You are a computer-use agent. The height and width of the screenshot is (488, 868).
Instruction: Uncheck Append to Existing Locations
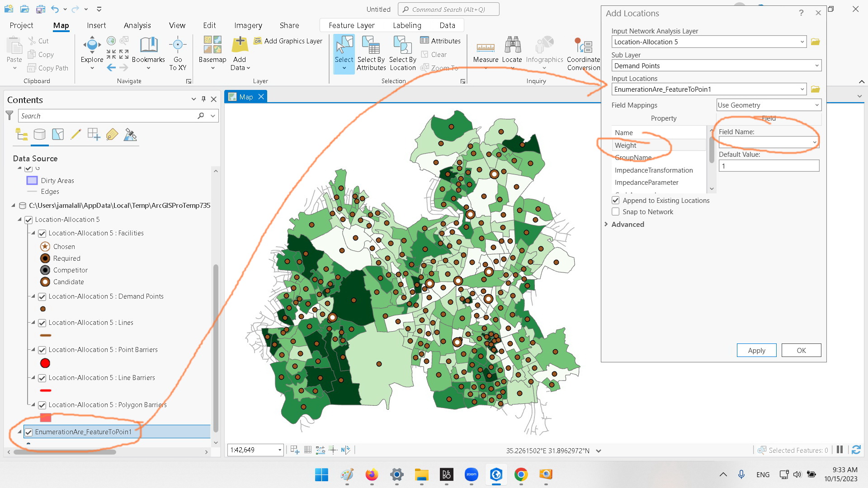615,200
